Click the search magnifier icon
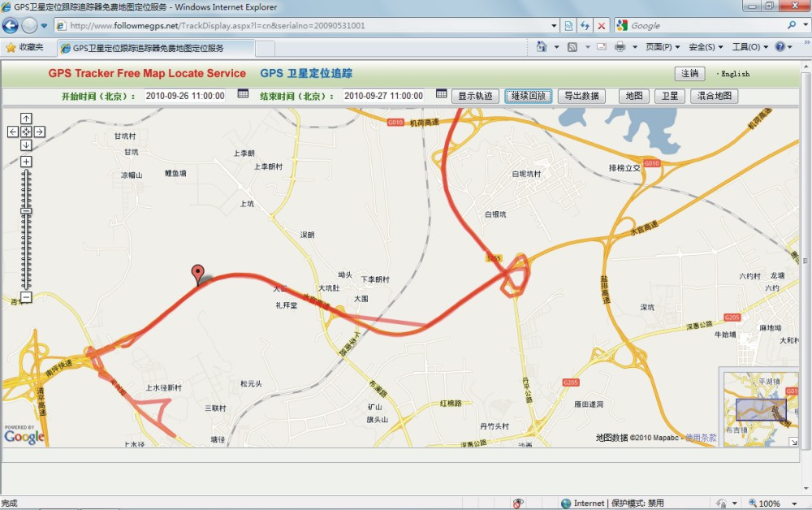The image size is (812, 510). pos(791,25)
